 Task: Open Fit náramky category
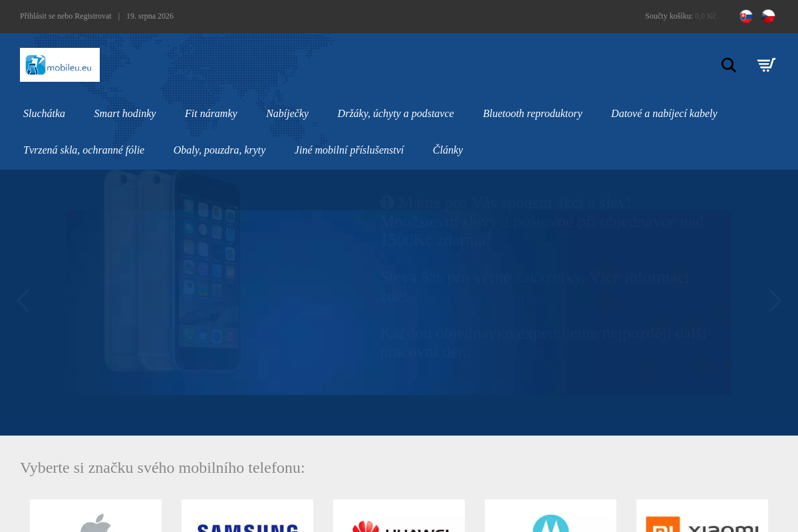[x=211, y=114]
